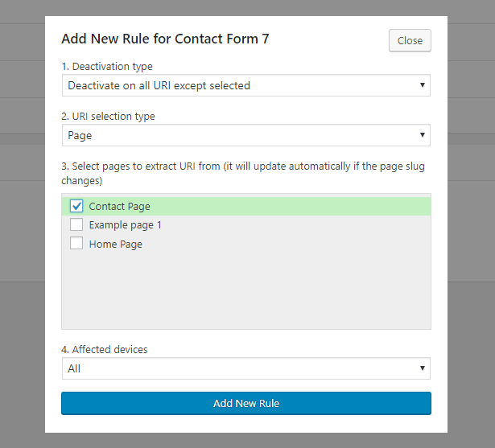Select the Contact Page label text
Image resolution: width=495 pixels, height=448 pixels.
tap(119, 207)
